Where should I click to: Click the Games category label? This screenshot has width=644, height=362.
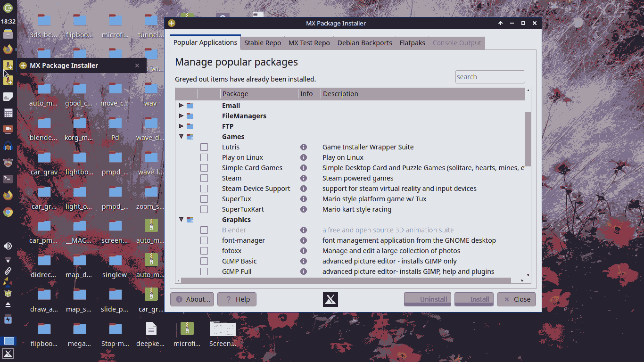point(233,137)
